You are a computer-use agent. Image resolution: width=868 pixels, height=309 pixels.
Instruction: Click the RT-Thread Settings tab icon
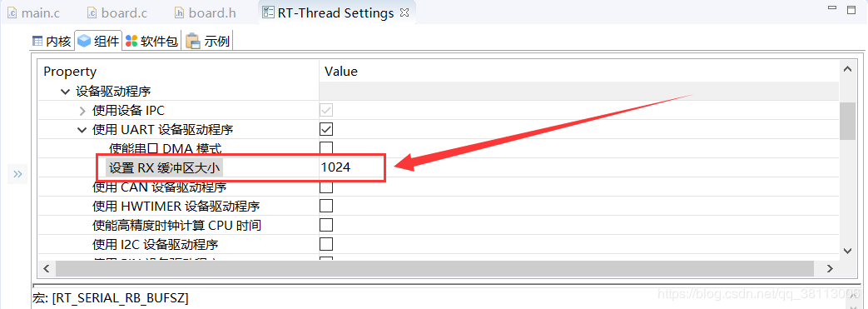coord(268,12)
